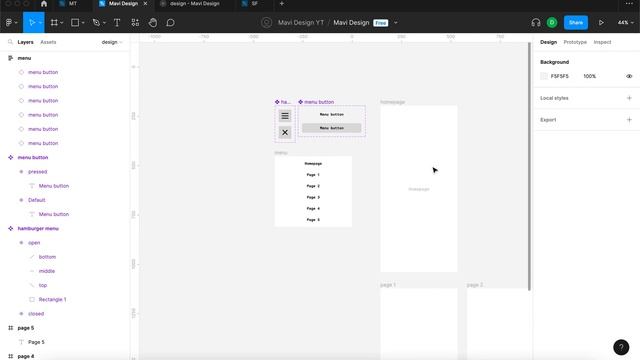
Task: Click the Home icon in tab bar
Action: (x=44, y=4)
